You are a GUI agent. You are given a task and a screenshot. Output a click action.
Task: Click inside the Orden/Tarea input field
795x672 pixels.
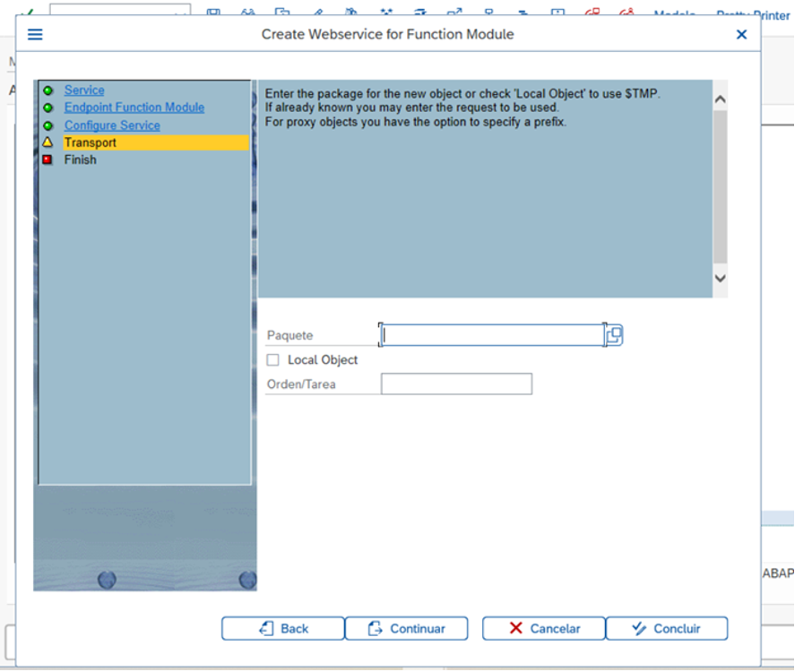coord(455,383)
